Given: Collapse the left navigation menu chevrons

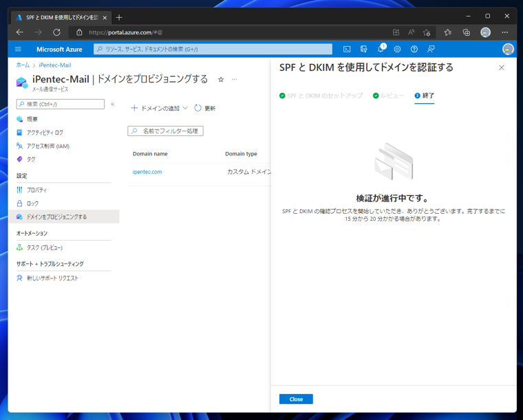Looking at the screenshot, I should [x=112, y=104].
